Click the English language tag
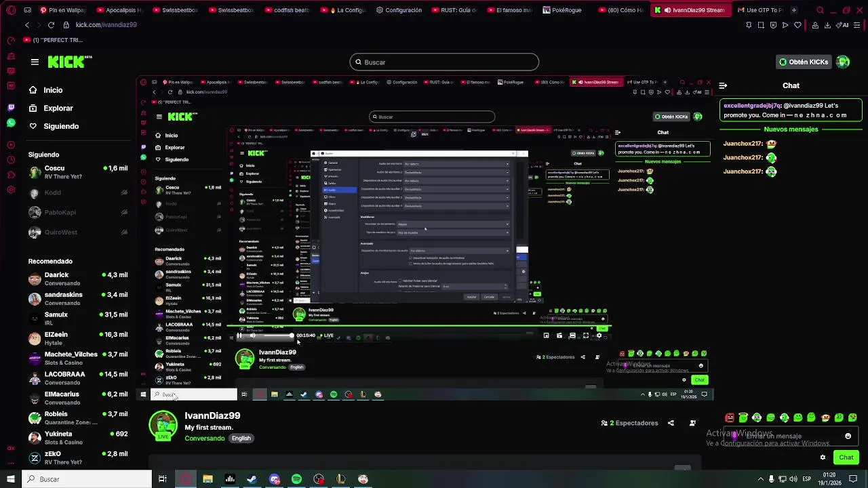 (241, 439)
